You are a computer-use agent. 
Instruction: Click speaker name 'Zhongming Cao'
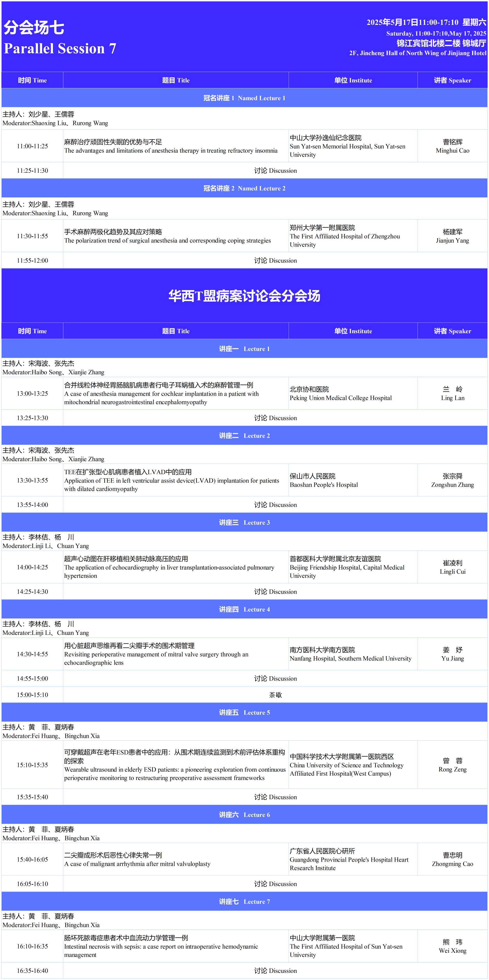pyautogui.click(x=453, y=864)
